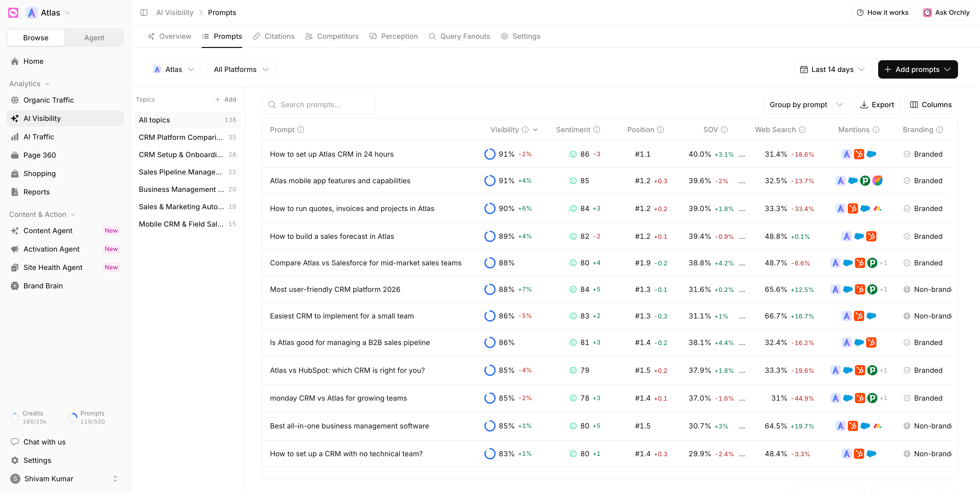Open the Columns button
This screenshot has width=980, height=493.
tap(931, 105)
